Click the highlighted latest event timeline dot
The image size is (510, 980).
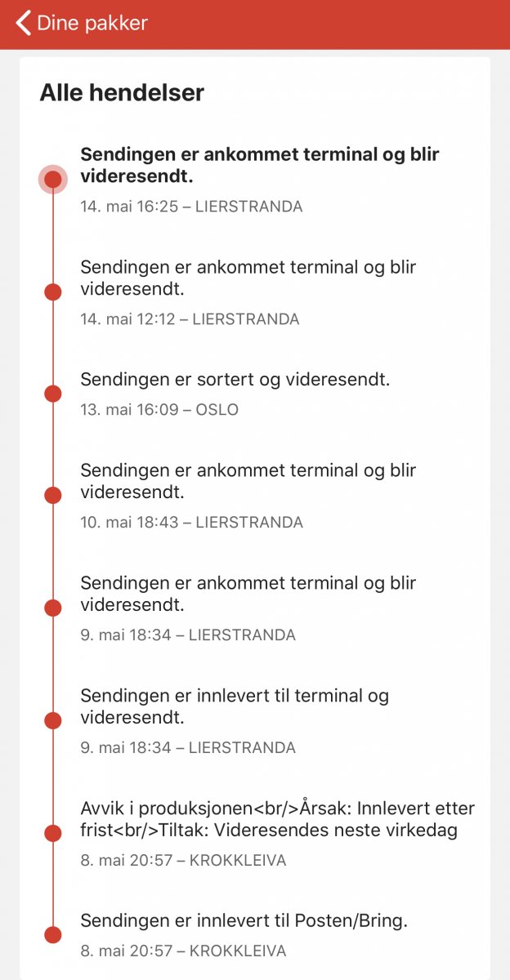[53, 179]
